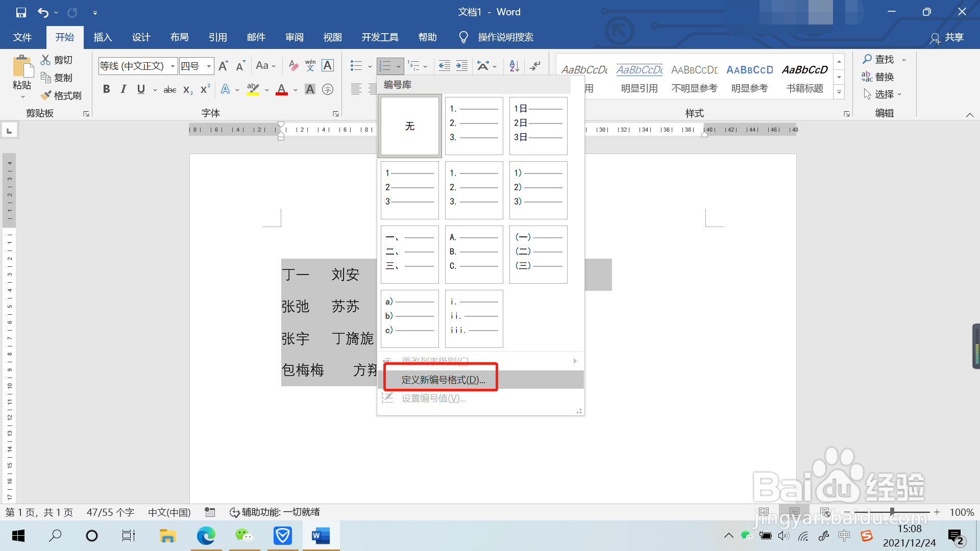Select the bullet list icon
Screen dimensions: 980x551
(x=356, y=66)
